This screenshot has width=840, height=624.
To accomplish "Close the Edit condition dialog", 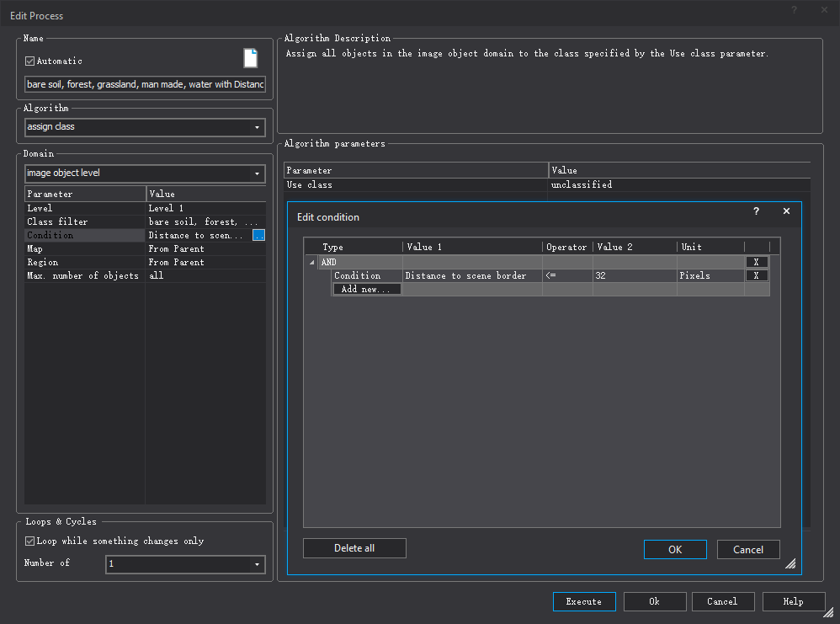I will pos(786,211).
